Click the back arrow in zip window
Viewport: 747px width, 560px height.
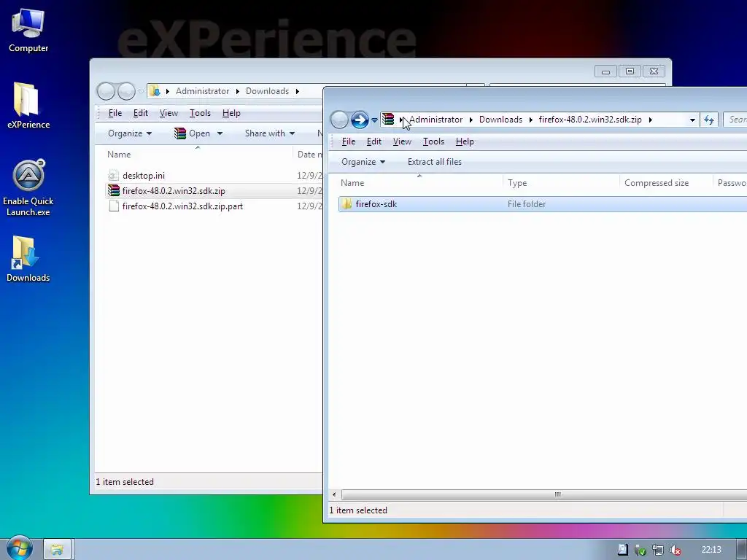click(339, 120)
